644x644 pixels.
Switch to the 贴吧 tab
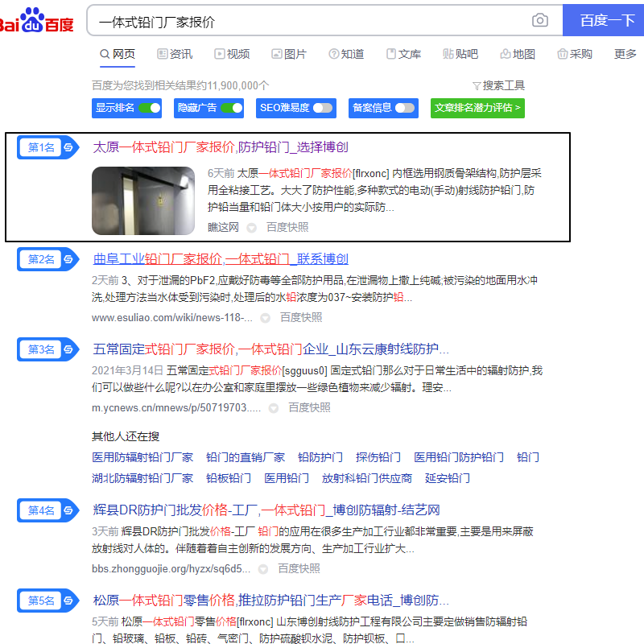460,54
